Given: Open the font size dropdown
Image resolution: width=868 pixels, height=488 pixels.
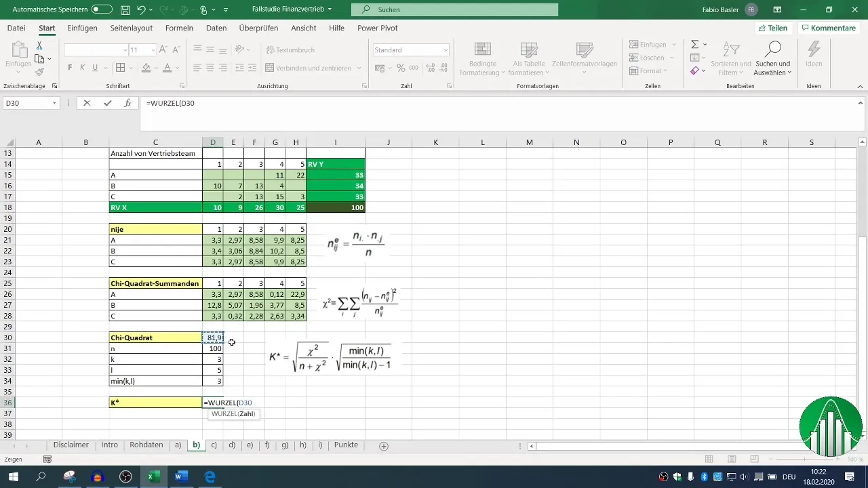Looking at the screenshot, I should click(x=152, y=50).
